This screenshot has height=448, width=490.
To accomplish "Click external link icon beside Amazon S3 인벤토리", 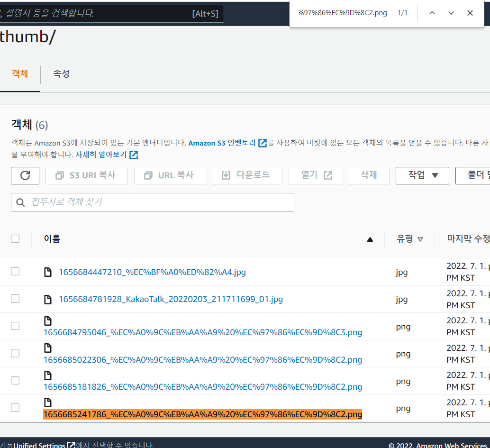I will 263,143.
